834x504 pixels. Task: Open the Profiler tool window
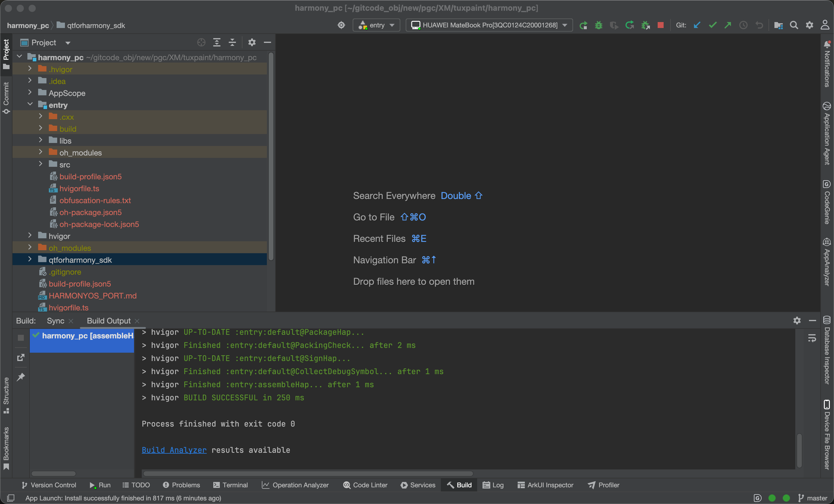(603, 485)
